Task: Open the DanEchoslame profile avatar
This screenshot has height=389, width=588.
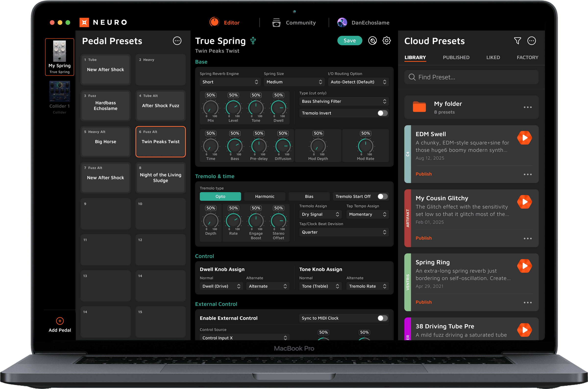Action: [x=342, y=23]
